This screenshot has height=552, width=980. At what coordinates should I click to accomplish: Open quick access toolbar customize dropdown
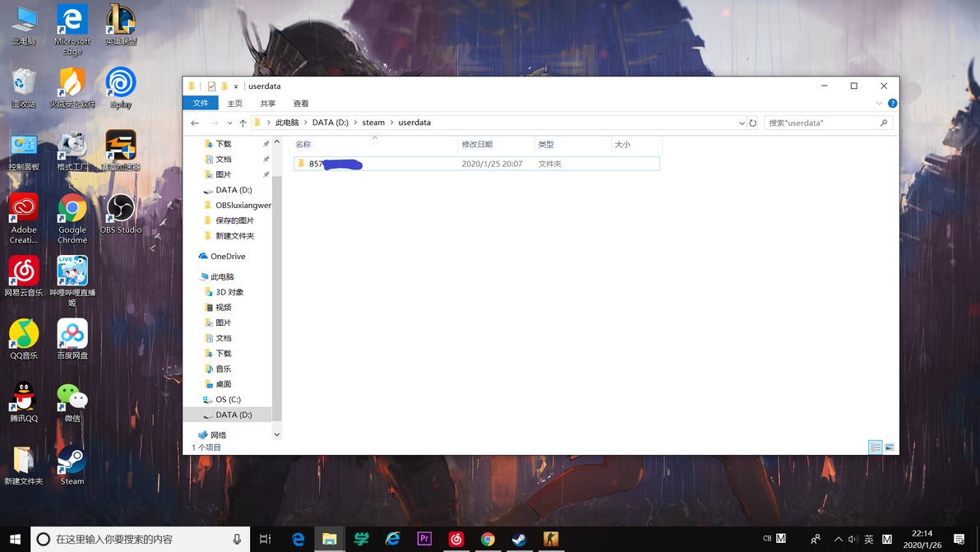pos(236,86)
